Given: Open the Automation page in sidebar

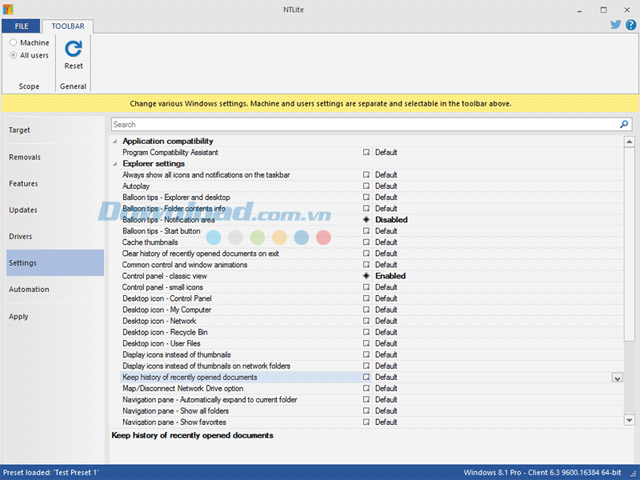Looking at the screenshot, I should [29, 289].
